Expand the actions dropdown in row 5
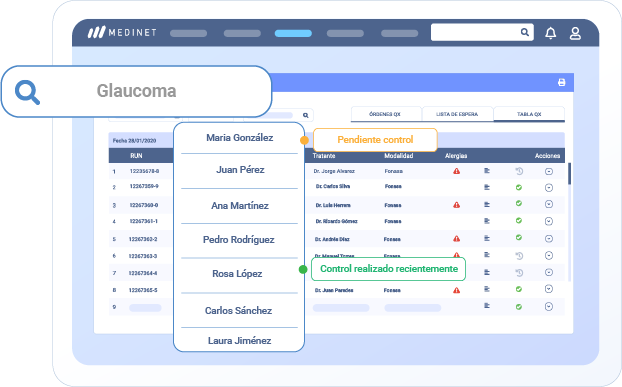The image size is (622, 387). 549,239
